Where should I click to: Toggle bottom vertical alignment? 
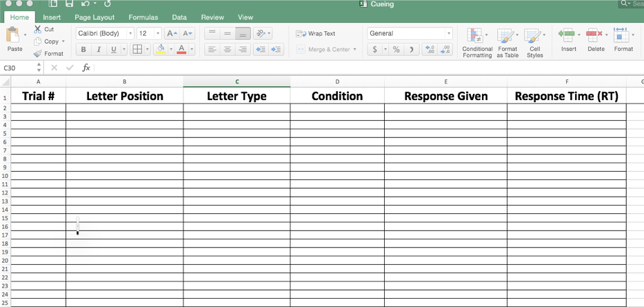tap(243, 33)
